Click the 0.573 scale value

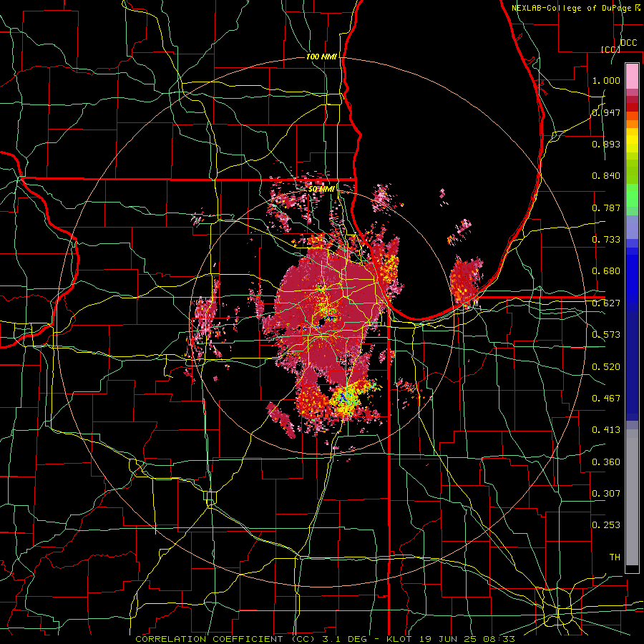coord(606,335)
